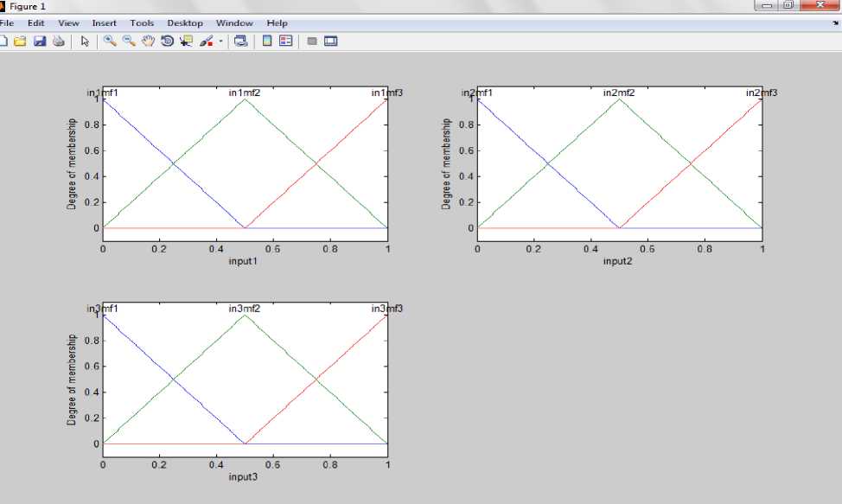Select the Rotate 3D tool
The height and width of the screenshot is (504, 842).
167,41
